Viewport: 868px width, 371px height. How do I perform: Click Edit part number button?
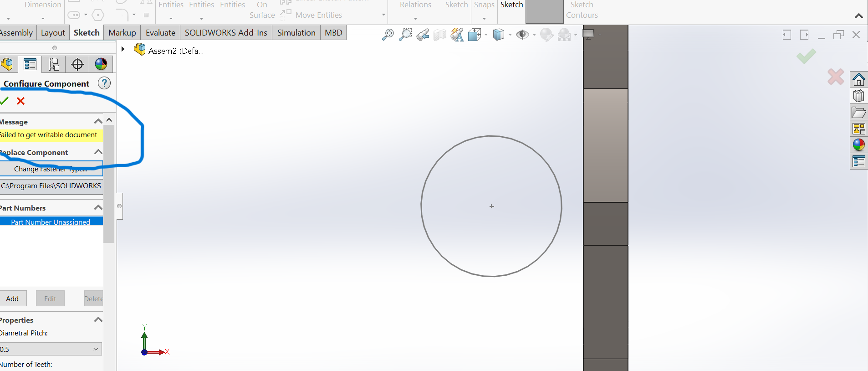50,299
